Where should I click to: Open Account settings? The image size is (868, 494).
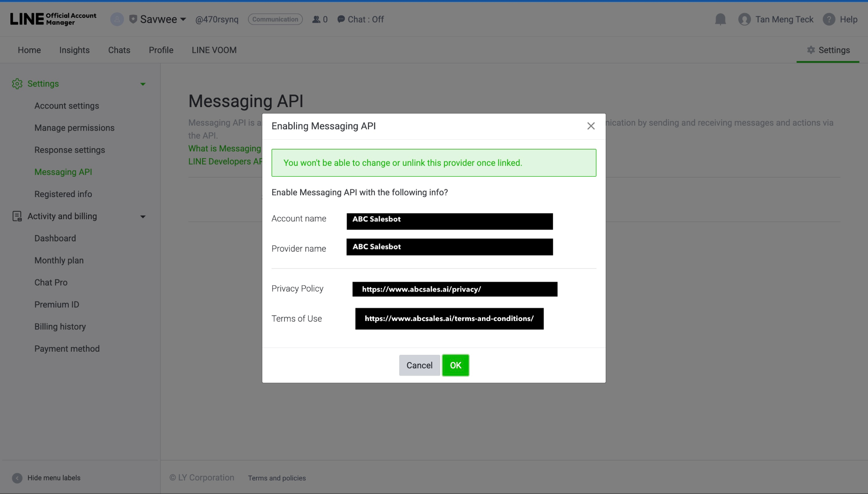click(x=66, y=106)
